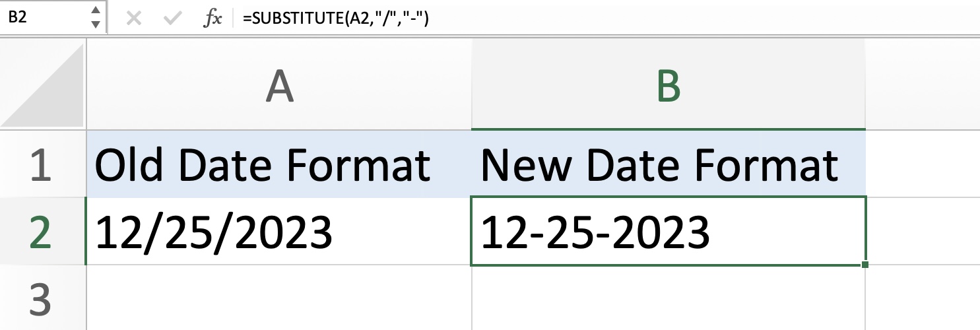Click the cancel X icon in formula bar

point(133,18)
